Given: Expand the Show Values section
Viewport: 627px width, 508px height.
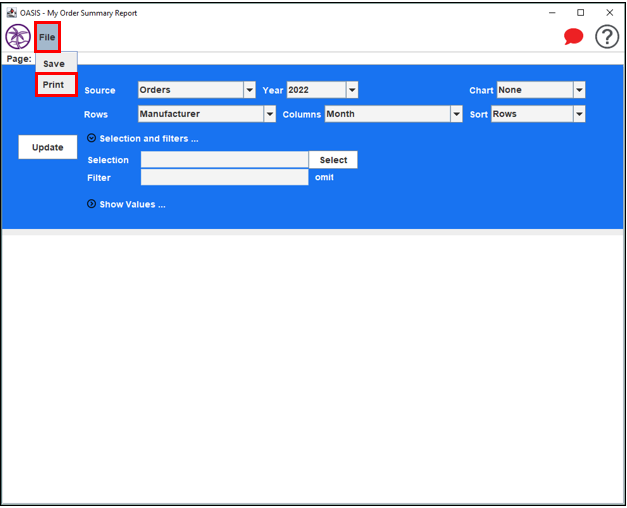Looking at the screenshot, I should tap(92, 204).
